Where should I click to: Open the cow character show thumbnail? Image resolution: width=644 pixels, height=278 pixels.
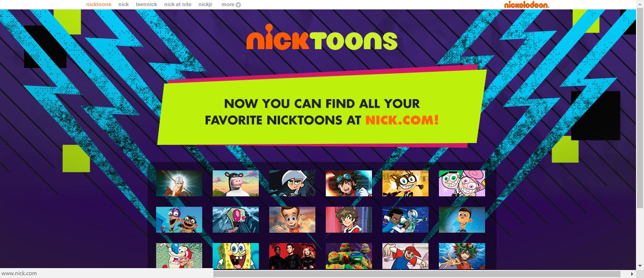tap(236, 183)
